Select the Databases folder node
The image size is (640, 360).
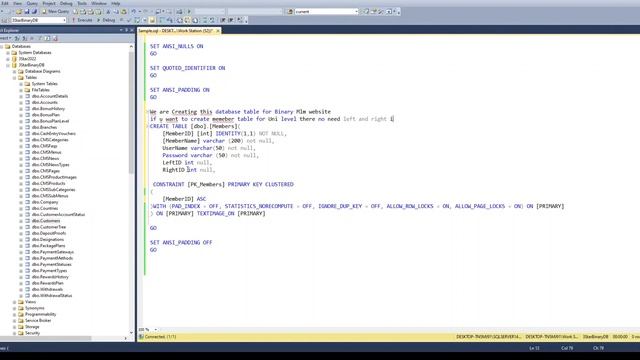coord(21,47)
